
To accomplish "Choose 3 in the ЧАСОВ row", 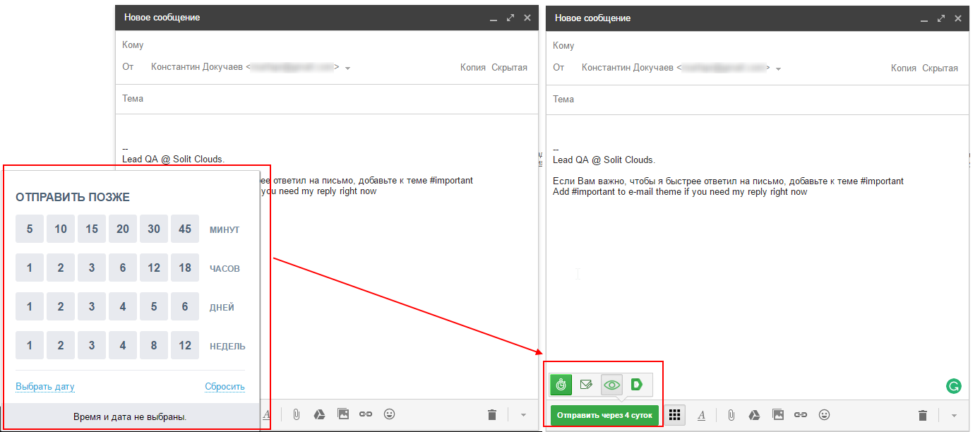I will [92, 268].
